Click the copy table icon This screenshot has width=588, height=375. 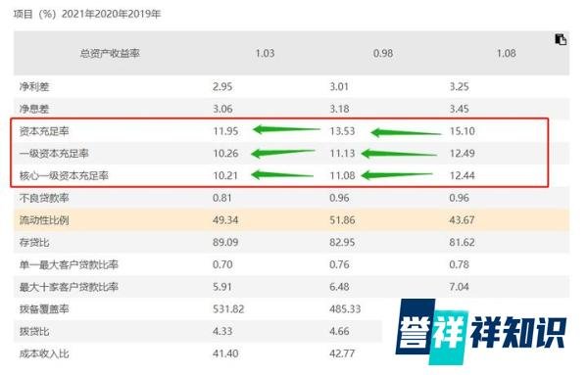pos(561,39)
